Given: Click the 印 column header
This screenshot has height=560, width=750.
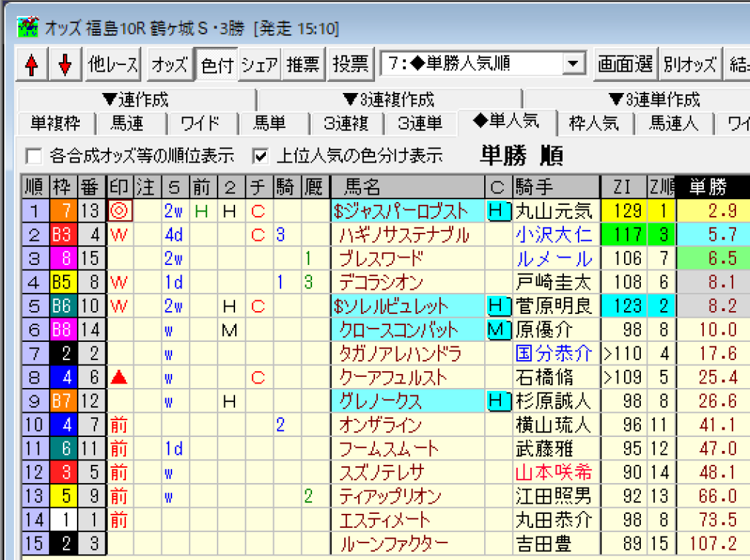Looking at the screenshot, I should tap(119, 187).
